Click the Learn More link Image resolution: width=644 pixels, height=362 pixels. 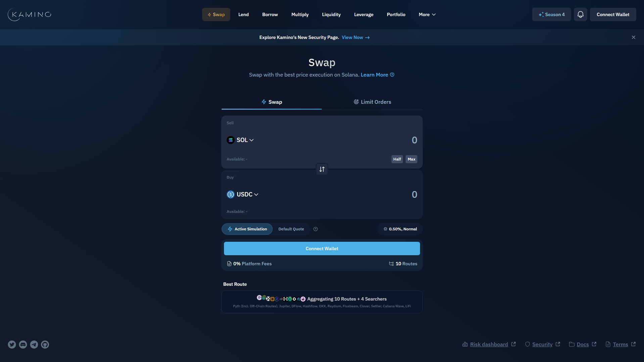(374, 75)
